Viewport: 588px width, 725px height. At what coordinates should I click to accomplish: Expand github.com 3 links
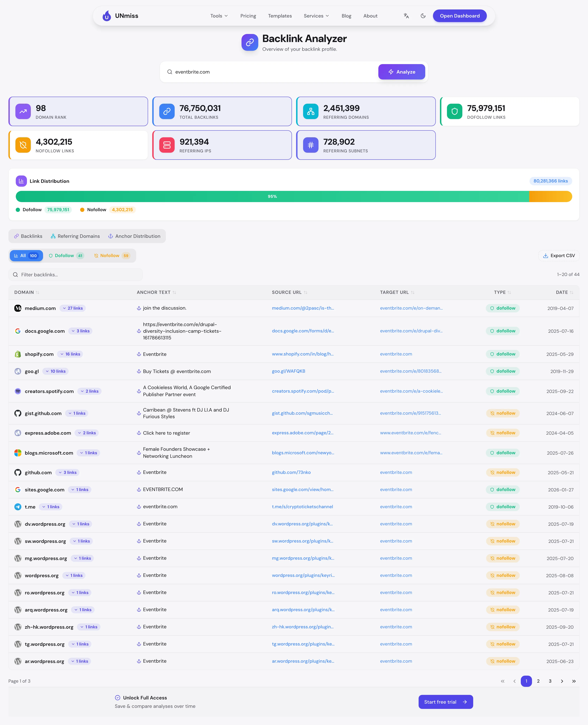pos(67,472)
